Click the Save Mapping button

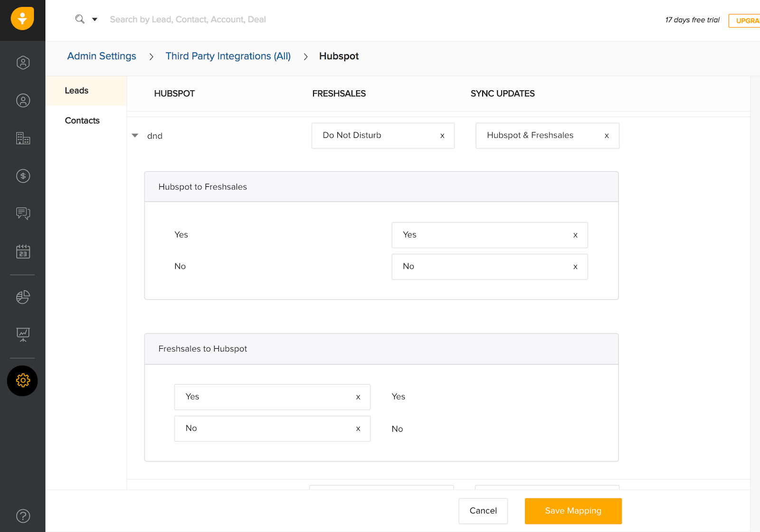coord(573,511)
